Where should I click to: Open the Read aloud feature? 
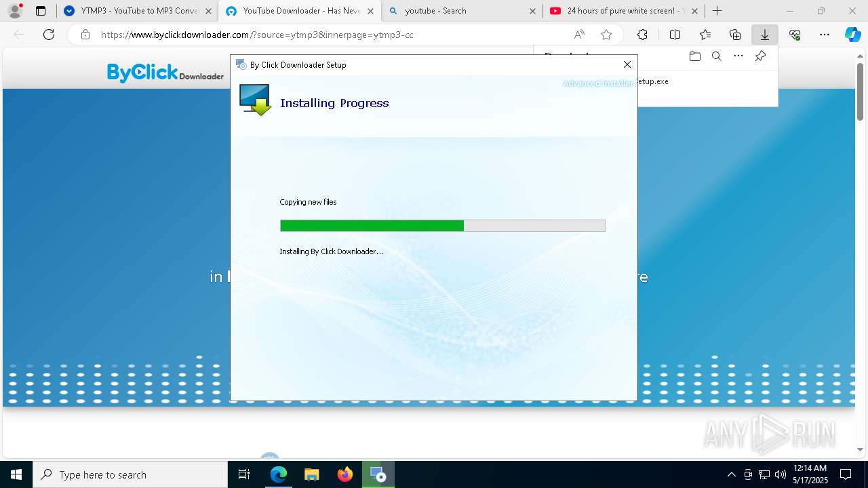pos(579,35)
